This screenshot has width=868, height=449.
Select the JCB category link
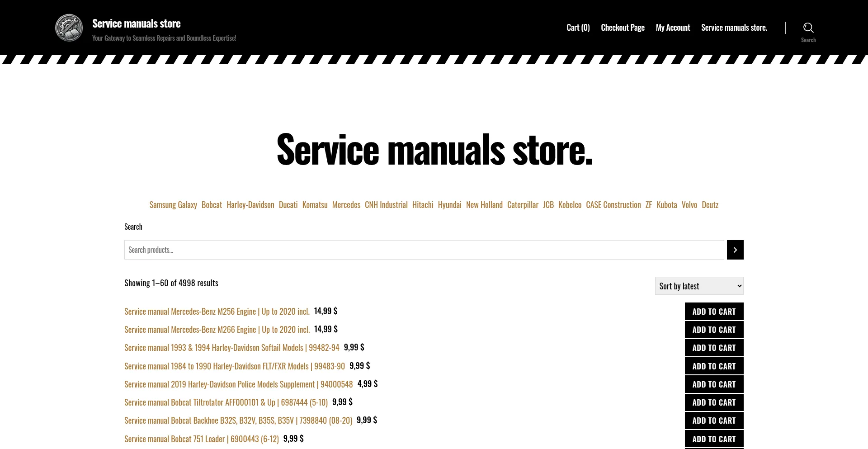click(x=548, y=205)
